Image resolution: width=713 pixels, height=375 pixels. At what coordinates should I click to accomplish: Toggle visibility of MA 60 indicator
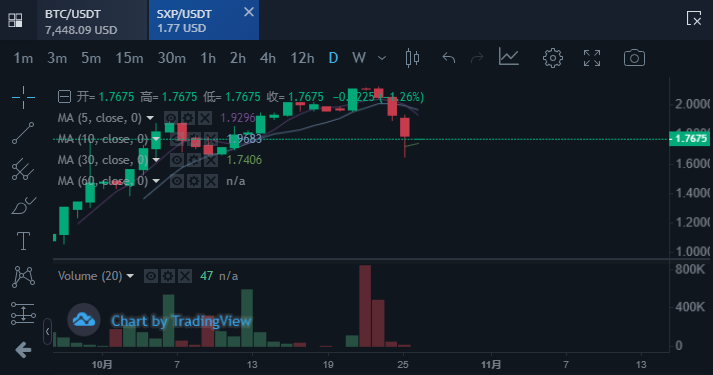tap(176, 181)
